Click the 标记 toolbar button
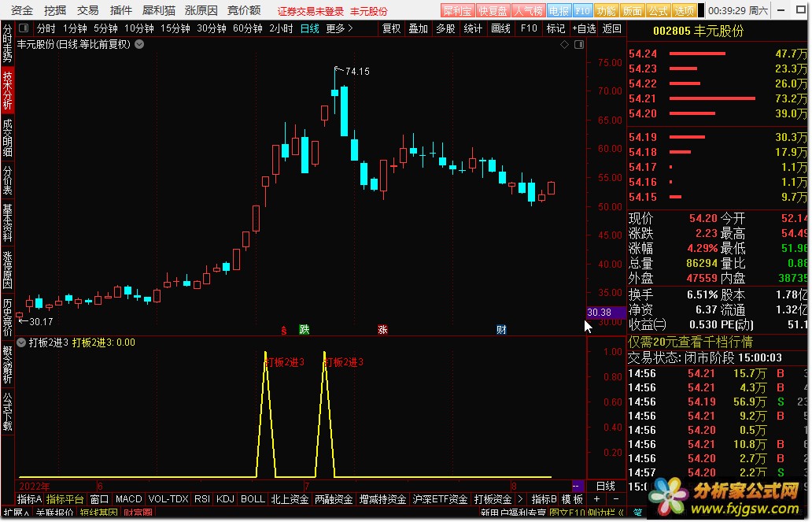The image size is (812, 522). tap(555, 28)
